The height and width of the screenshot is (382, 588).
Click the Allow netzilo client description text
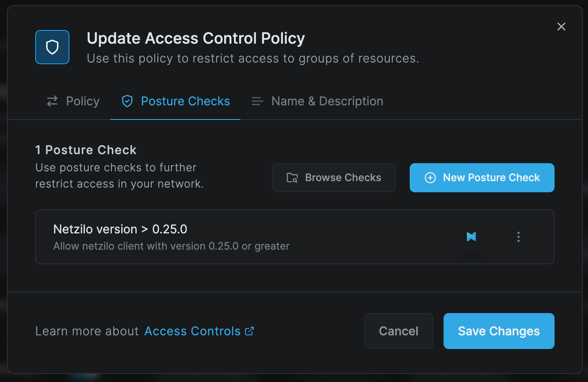pyautogui.click(x=171, y=246)
